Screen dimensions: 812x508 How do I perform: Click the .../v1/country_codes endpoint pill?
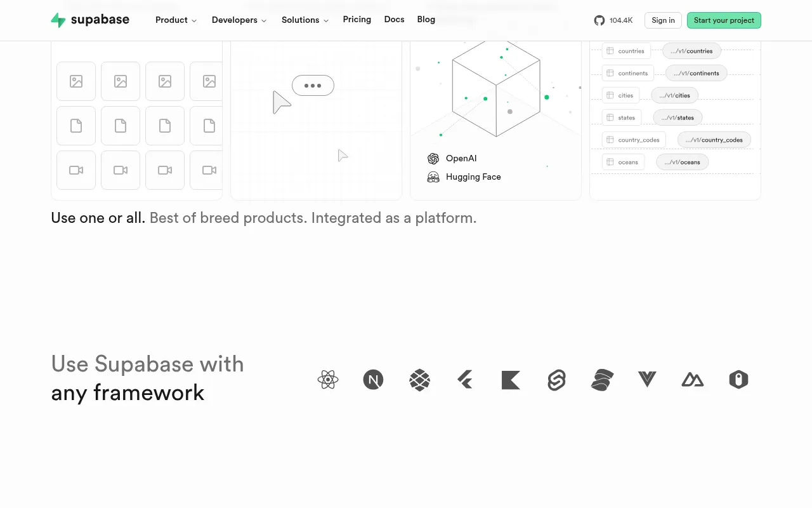coord(714,140)
